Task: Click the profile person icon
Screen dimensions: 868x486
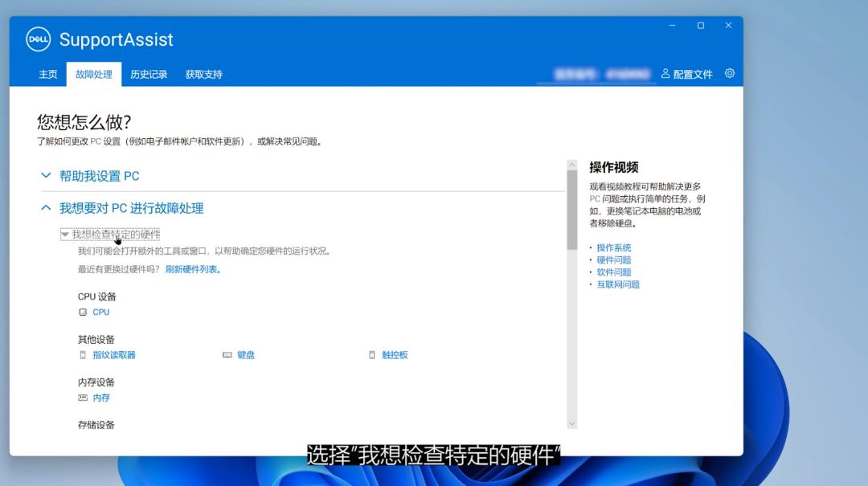Action: tap(664, 73)
